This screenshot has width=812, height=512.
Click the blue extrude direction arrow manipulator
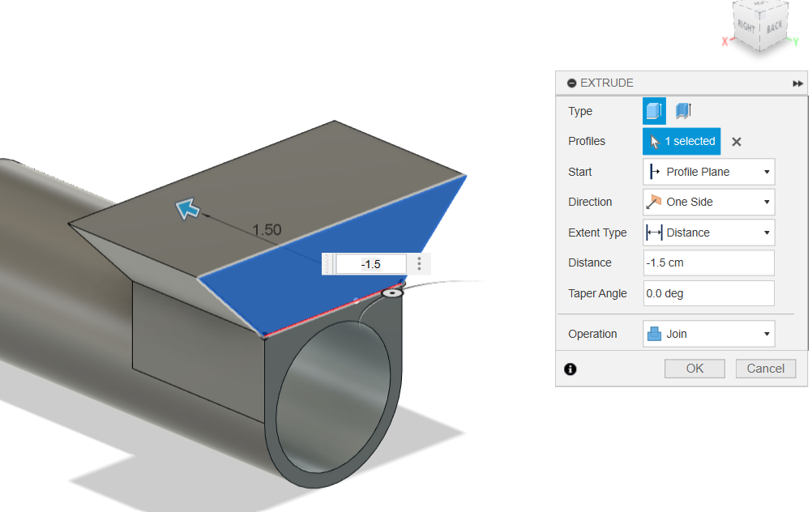pos(188,211)
